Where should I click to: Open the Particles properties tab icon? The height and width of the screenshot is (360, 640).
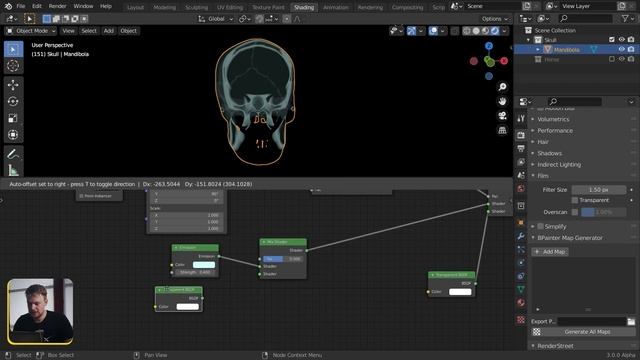pyautogui.click(x=521, y=250)
